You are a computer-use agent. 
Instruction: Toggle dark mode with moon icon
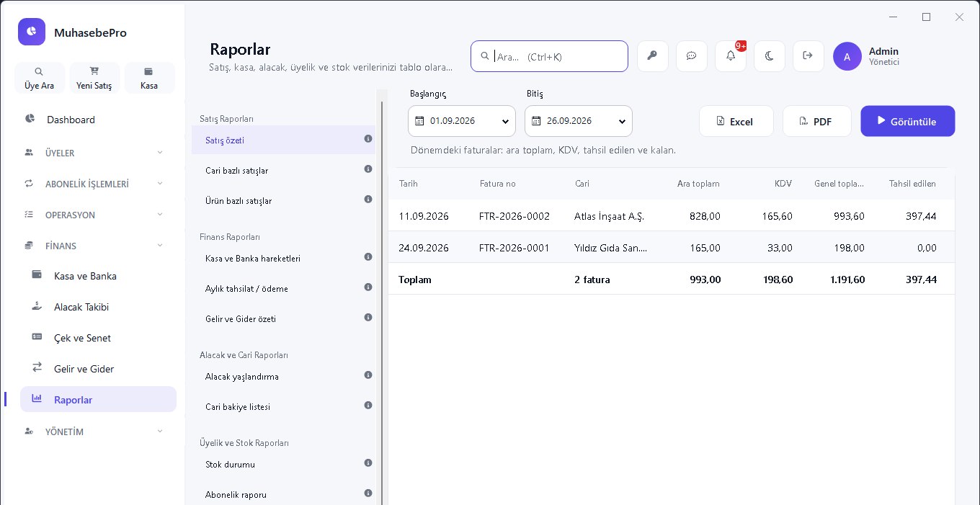(769, 56)
